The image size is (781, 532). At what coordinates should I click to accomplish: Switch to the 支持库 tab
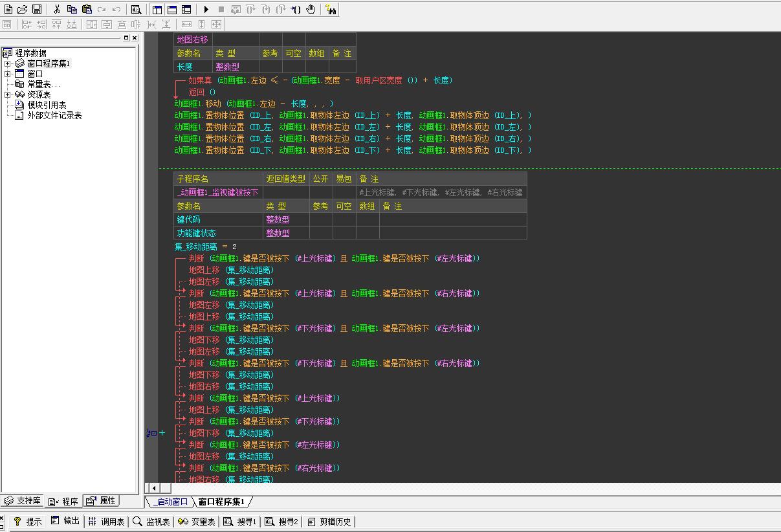(23, 501)
